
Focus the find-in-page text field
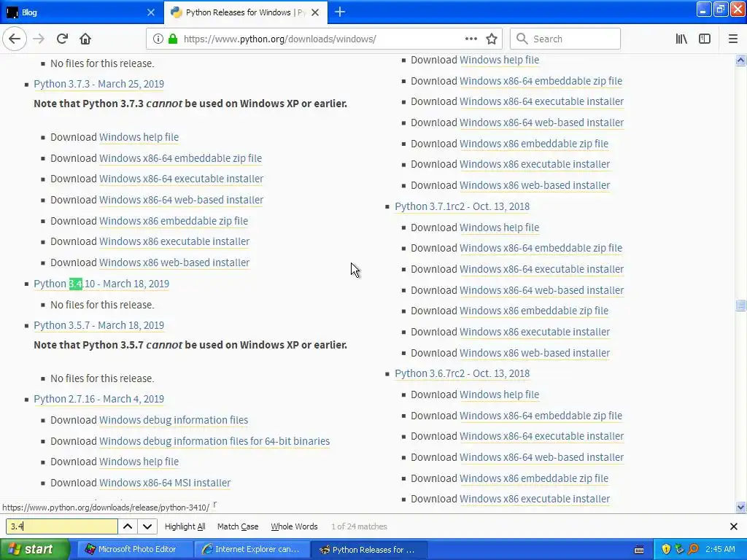pyautogui.click(x=62, y=526)
